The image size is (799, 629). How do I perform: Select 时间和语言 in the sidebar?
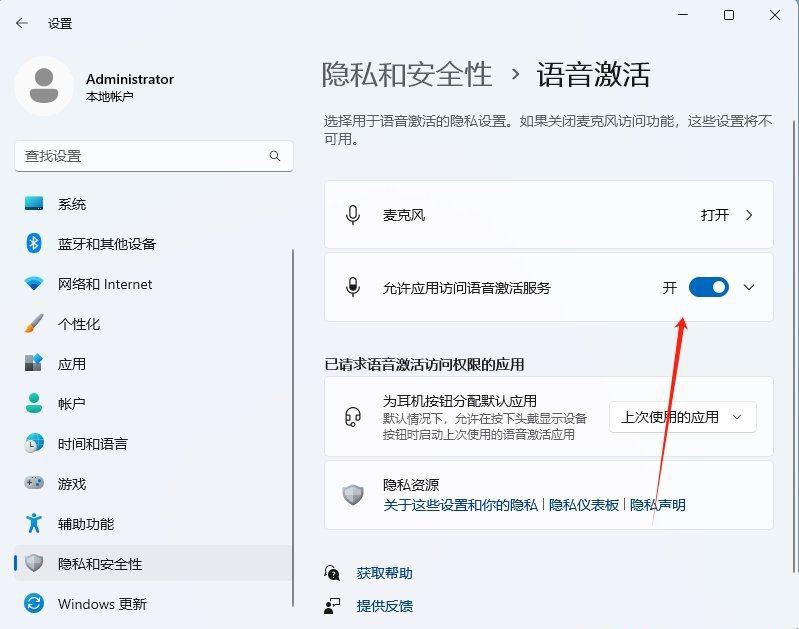tap(92, 444)
